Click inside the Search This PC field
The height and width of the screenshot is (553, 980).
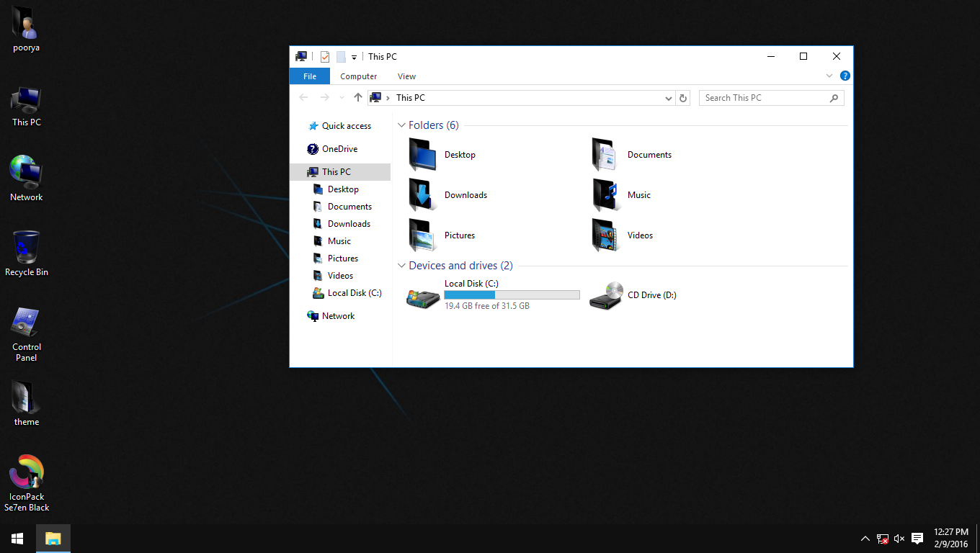[764, 97]
